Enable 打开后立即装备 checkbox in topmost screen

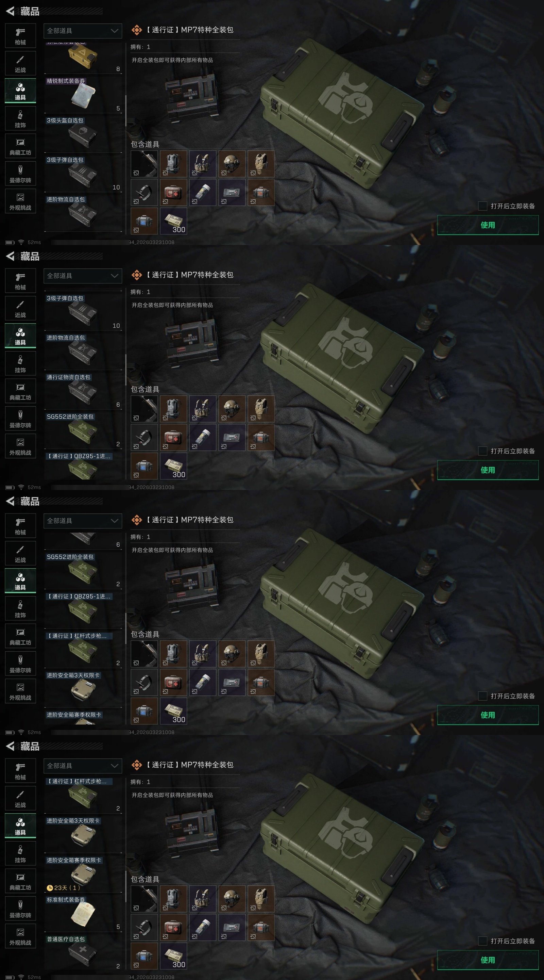(x=482, y=206)
